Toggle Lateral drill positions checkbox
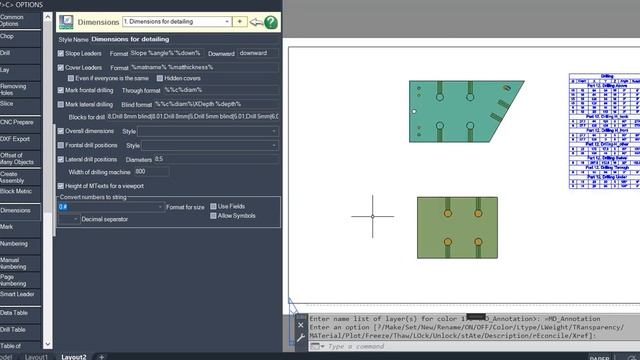The image size is (640, 360). (61, 160)
